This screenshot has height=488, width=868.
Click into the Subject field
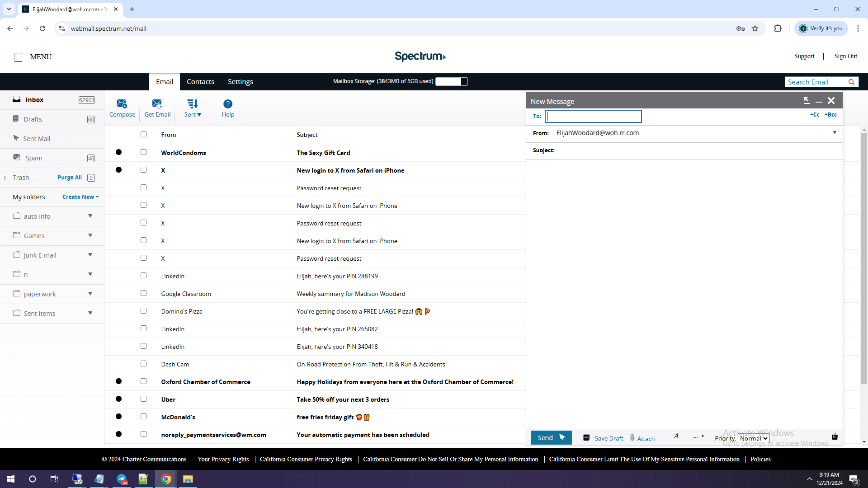click(x=696, y=150)
